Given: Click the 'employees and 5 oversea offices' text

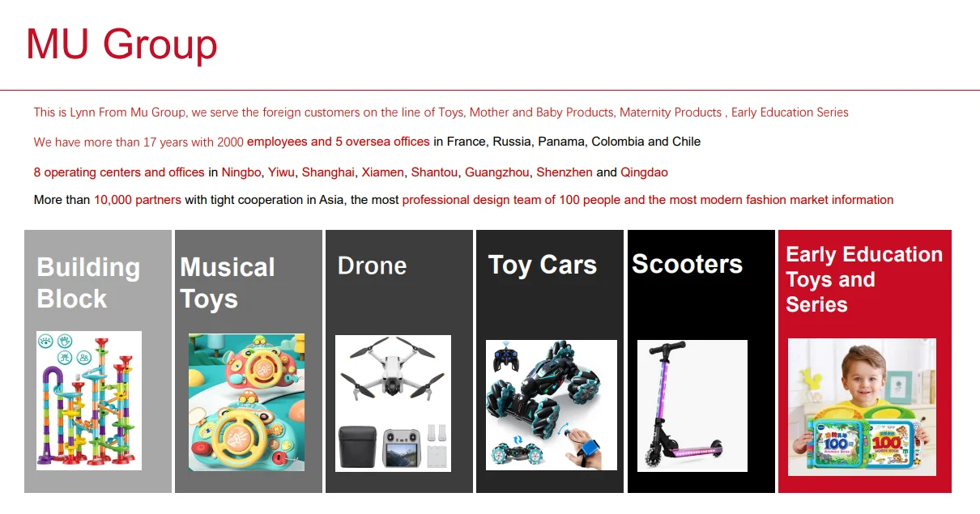Looking at the screenshot, I should (339, 142).
